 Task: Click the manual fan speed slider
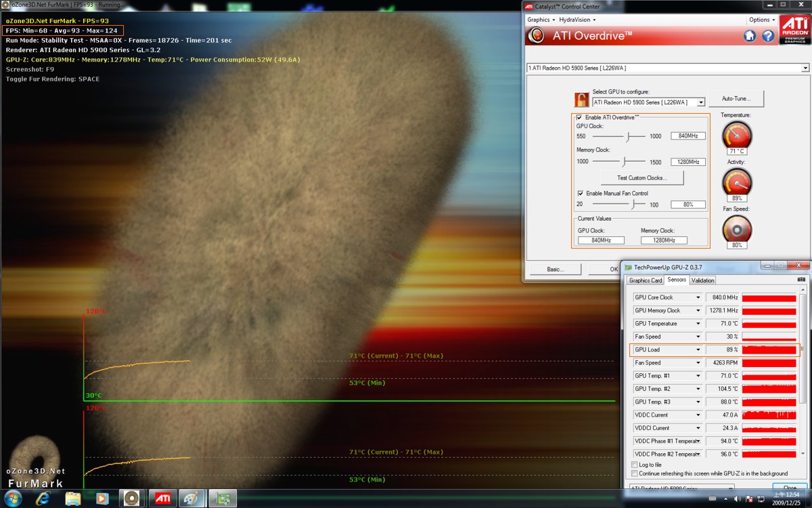pos(618,204)
